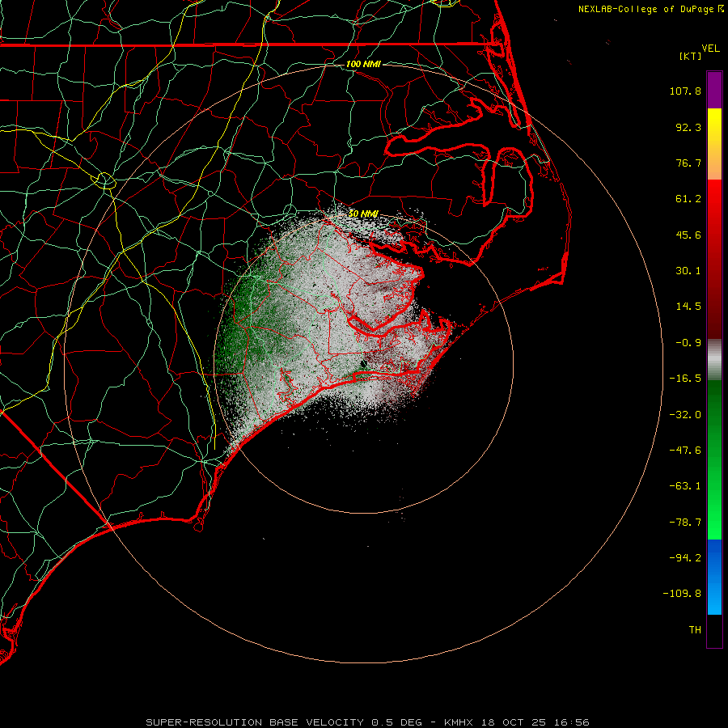Click the NEXLAB-College of DuPage watermark text
Image resolution: width=728 pixels, height=728 pixels.
[x=646, y=9]
